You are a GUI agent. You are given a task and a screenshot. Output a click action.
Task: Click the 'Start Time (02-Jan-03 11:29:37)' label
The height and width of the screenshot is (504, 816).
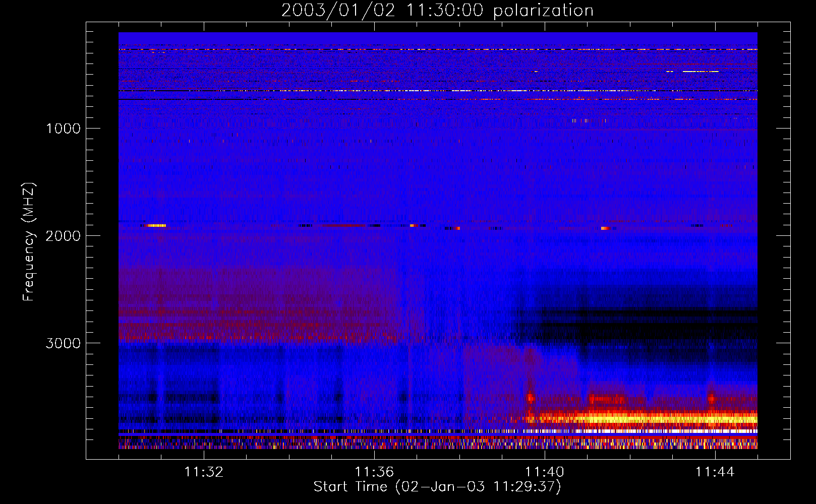[x=437, y=487]
